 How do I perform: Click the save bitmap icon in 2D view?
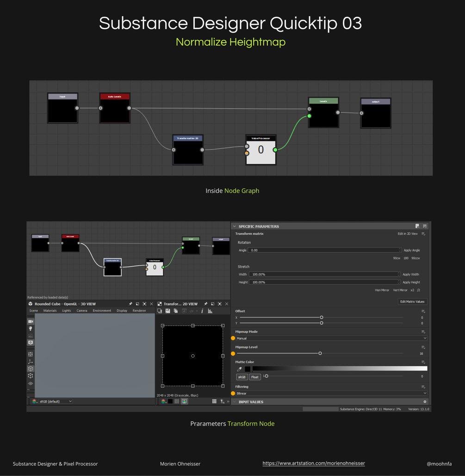click(x=168, y=311)
